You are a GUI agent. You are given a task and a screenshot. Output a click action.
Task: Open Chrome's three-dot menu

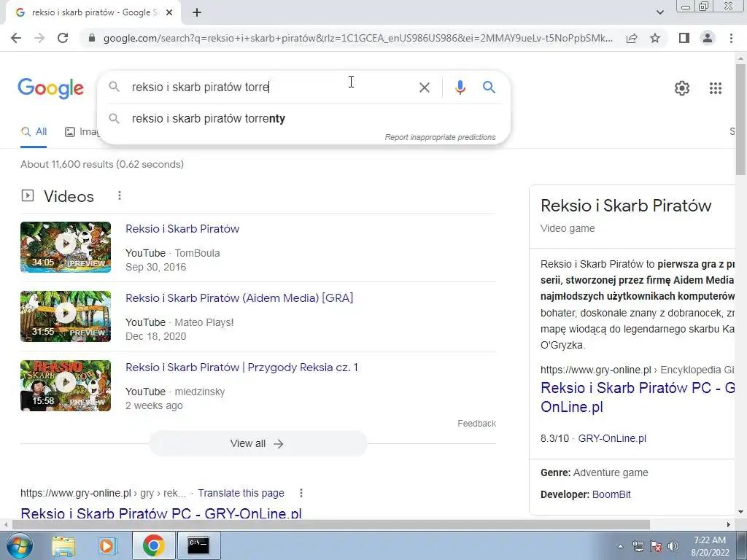point(731,38)
